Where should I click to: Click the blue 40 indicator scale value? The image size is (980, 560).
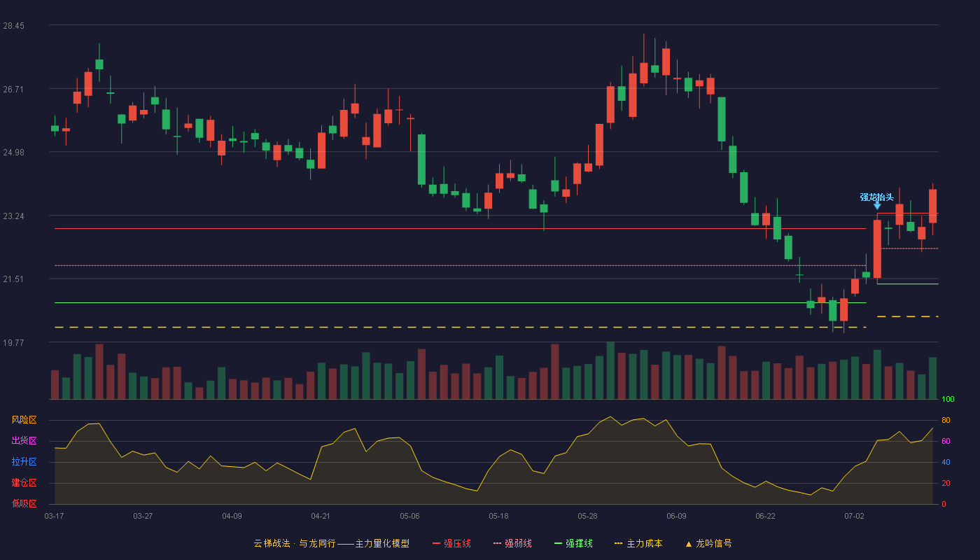pyautogui.click(x=946, y=462)
